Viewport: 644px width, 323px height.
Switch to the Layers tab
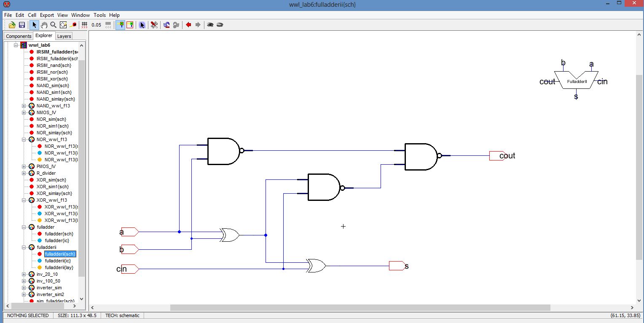tap(64, 36)
